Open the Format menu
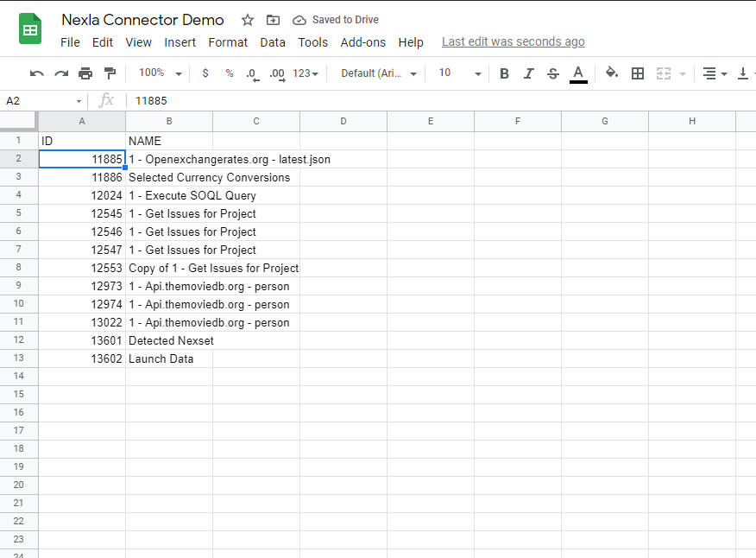Screen dimensions: 756x558 pos(228,42)
